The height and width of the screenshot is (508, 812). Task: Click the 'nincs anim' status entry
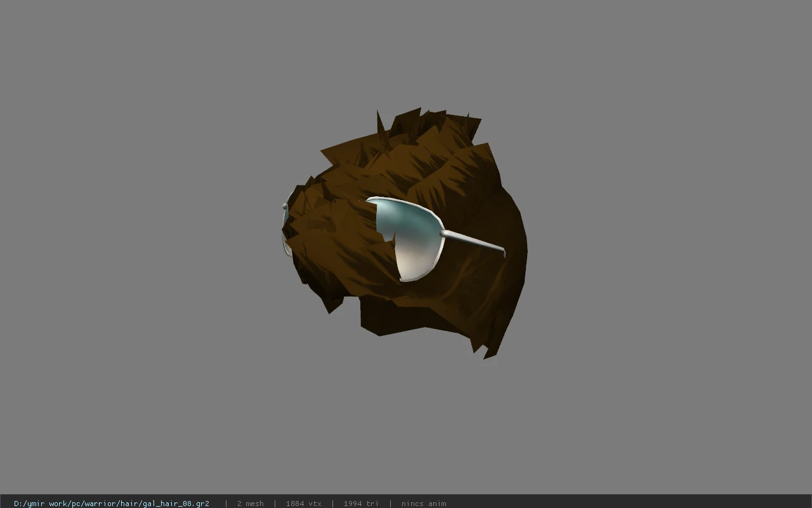(x=424, y=504)
